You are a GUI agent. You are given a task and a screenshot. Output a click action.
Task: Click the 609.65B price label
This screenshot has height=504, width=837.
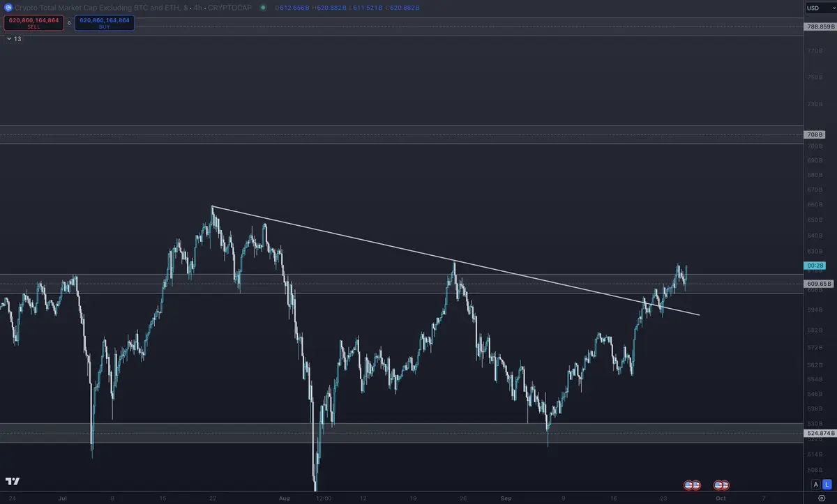coord(820,284)
